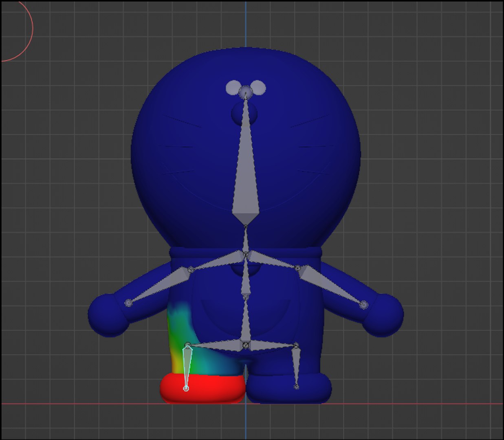Select the unselected leg bone above blue foot
The height and width of the screenshot is (440, 504).
click(296, 366)
